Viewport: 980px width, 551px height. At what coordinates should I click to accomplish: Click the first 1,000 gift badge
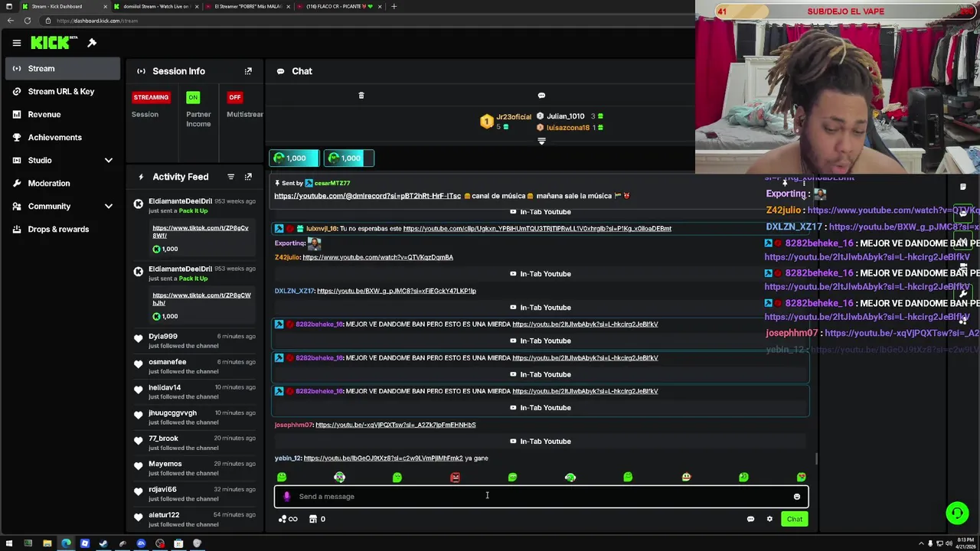tap(294, 158)
